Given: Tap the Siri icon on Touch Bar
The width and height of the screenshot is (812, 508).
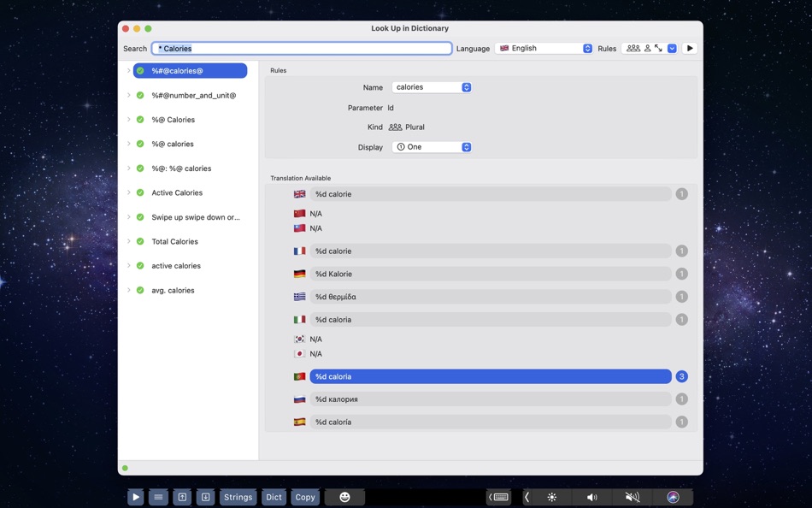Looking at the screenshot, I should click(x=673, y=497).
